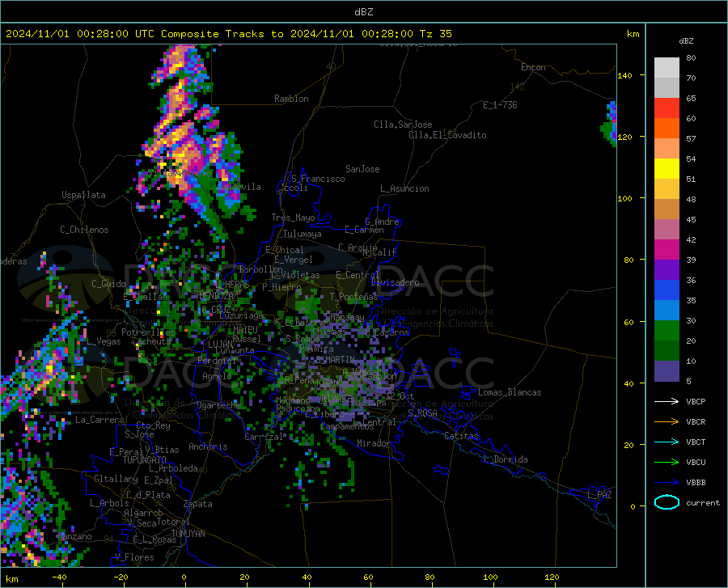Click the Tulumaya map label

coord(303,234)
